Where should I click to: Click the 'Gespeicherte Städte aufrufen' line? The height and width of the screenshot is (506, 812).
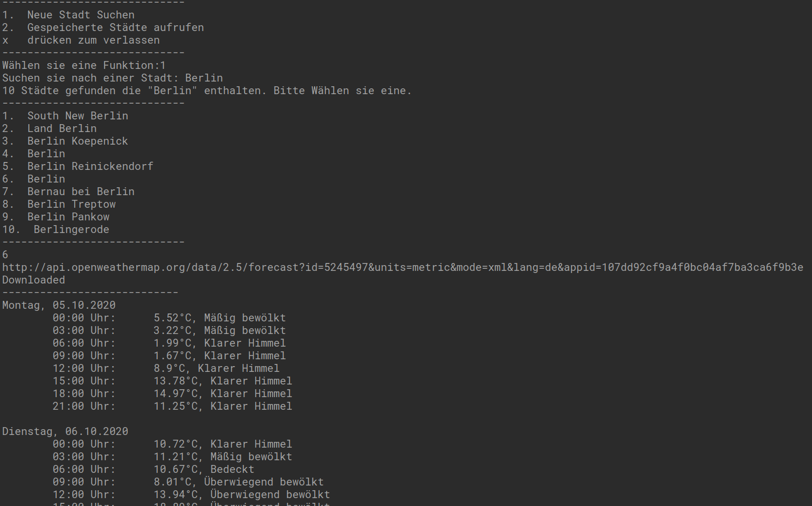point(103,27)
